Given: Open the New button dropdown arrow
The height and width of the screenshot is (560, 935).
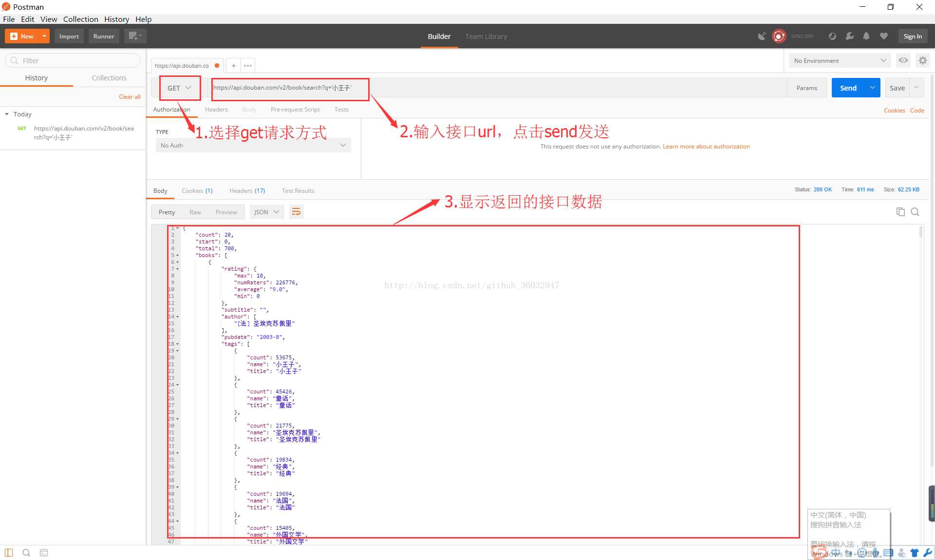Looking at the screenshot, I should 44,36.
